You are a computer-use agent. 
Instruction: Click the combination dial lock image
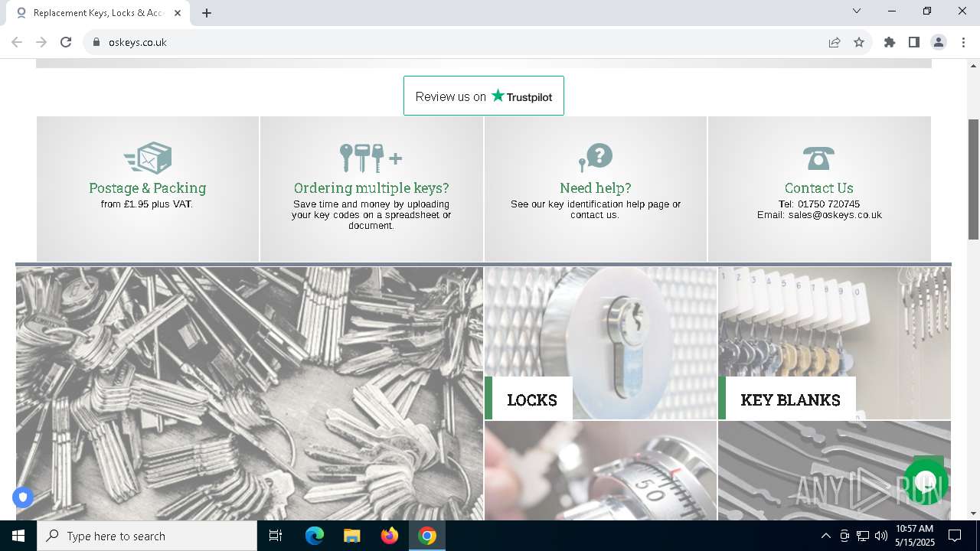(x=600, y=471)
